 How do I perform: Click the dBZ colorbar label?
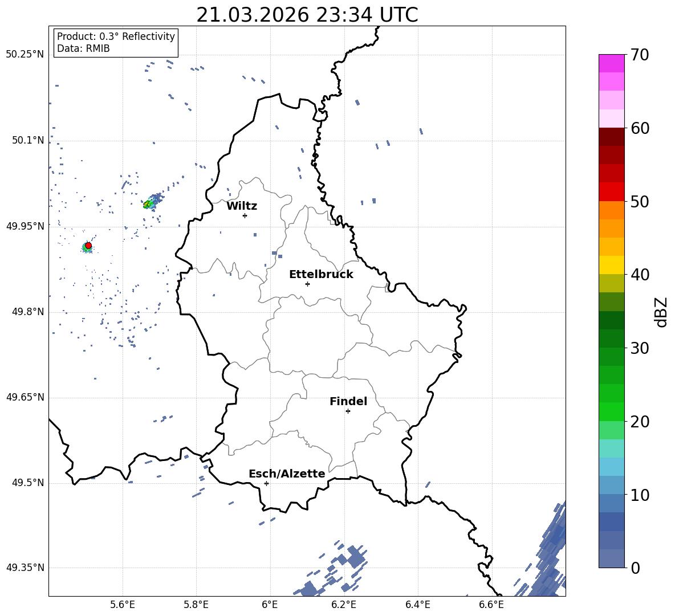[x=661, y=312]
